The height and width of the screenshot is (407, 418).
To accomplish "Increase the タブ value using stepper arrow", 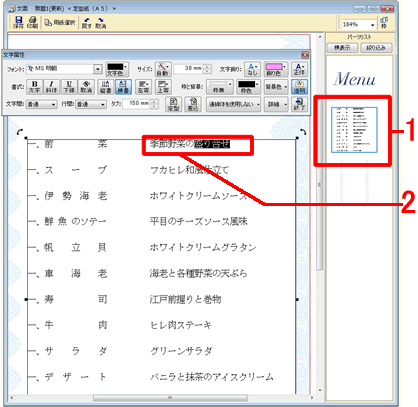I will (154, 102).
